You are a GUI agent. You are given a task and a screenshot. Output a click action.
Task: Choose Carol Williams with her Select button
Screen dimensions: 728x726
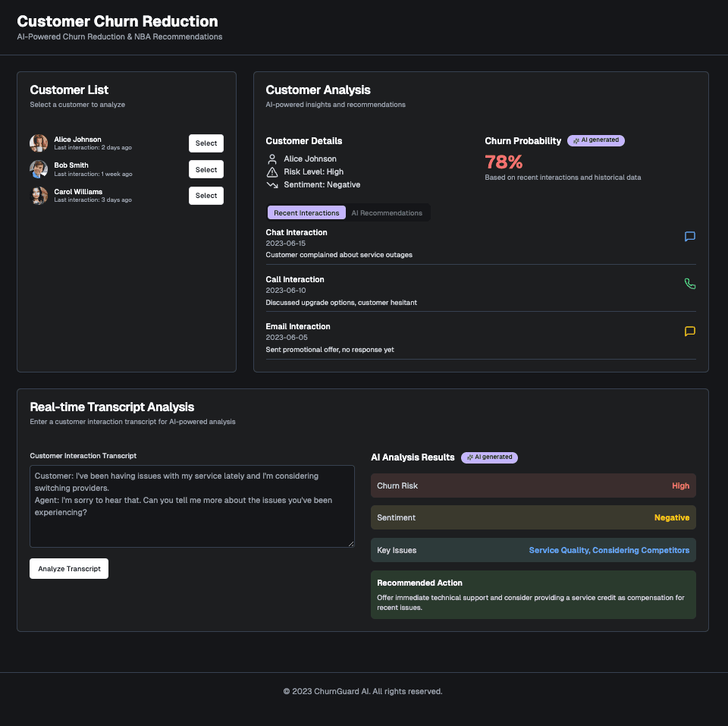(x=206, y=196)
